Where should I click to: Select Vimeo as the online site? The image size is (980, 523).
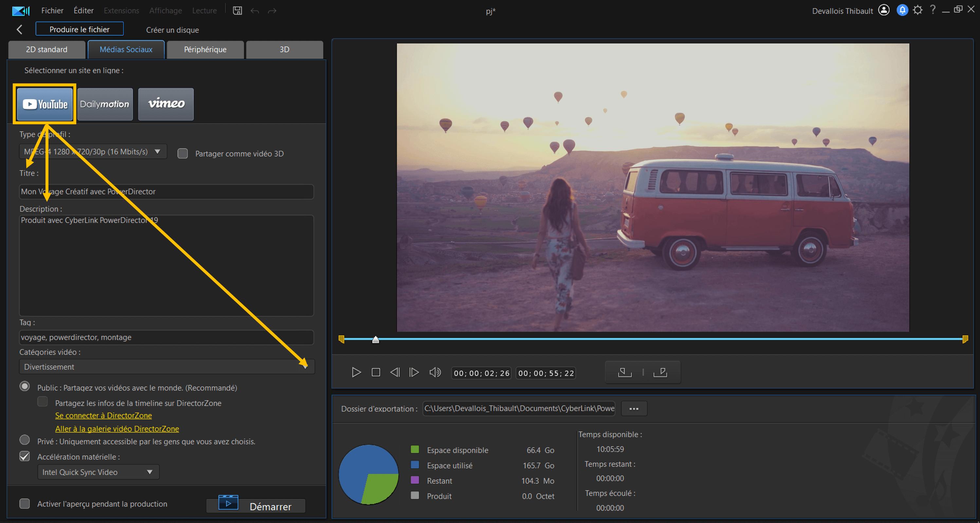(166, 104)
